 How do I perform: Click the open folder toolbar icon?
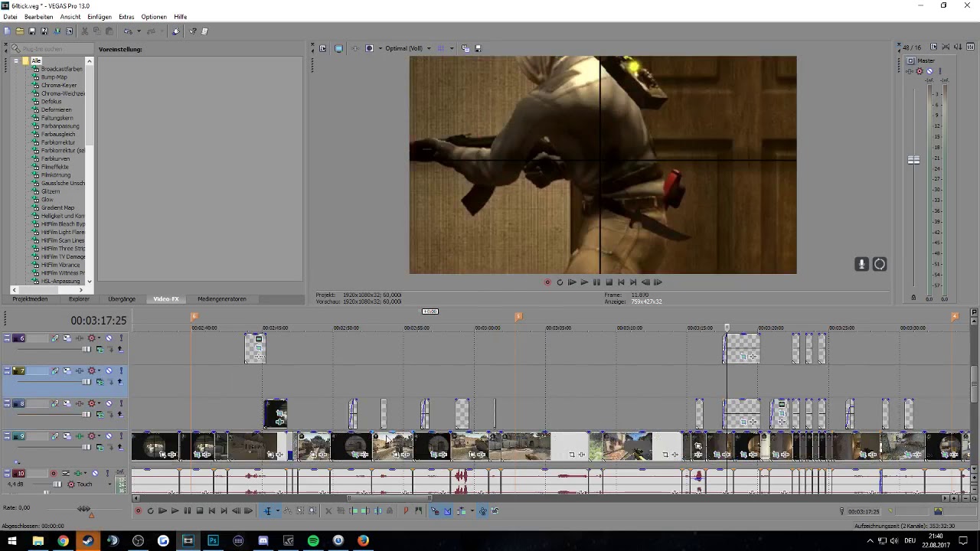coord(20,31)
